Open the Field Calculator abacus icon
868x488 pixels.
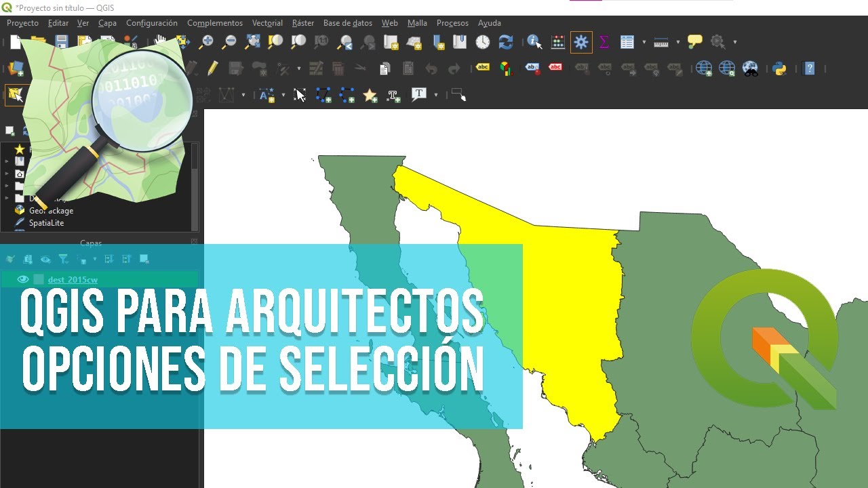coord(558,42)
